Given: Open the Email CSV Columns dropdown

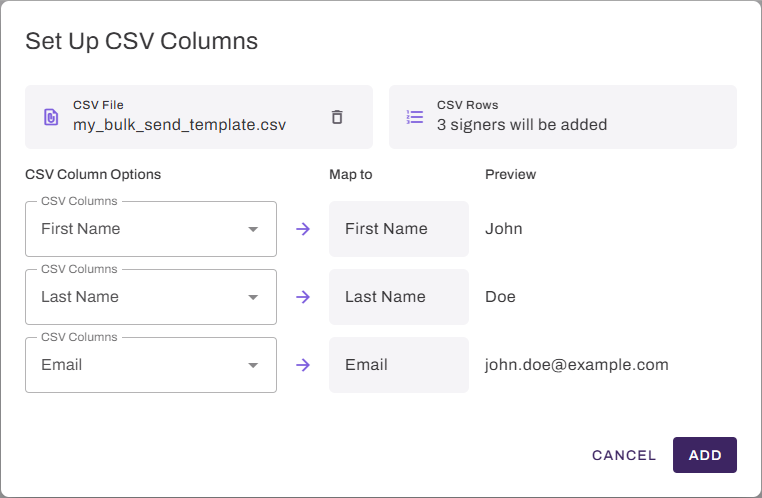Looking at the screenshot, I should point(151,365).
